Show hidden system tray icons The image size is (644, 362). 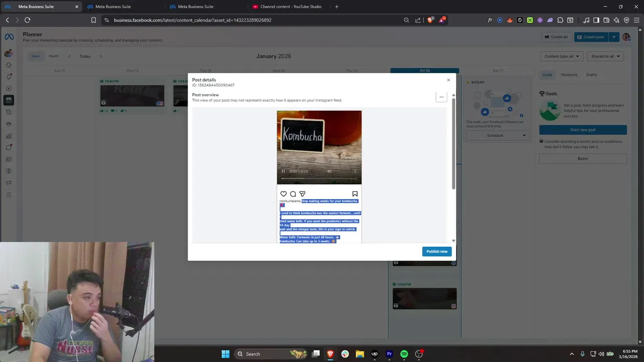[x=572, y=354]
